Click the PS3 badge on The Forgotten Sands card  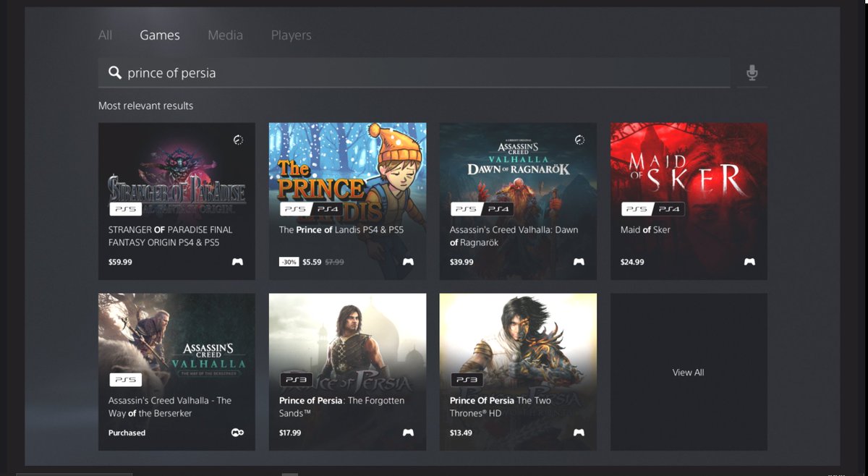tap(296, 380)
